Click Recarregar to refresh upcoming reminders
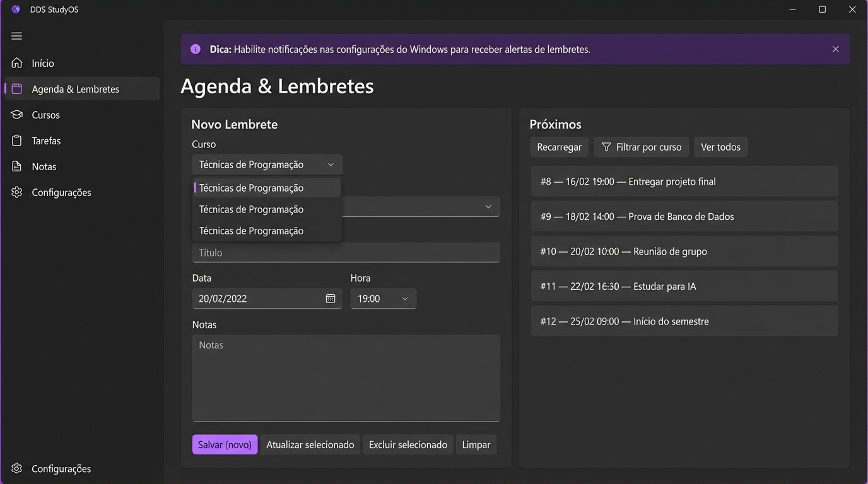Image resolution: width=868 pixels, height=484 pixels. [559, 147]
